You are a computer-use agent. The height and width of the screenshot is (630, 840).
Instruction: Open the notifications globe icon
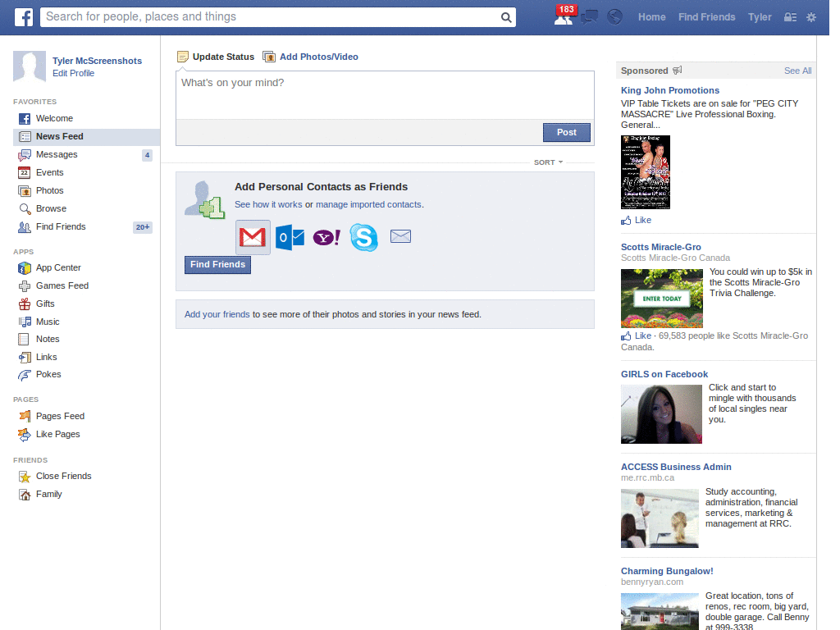coord(614,17)
